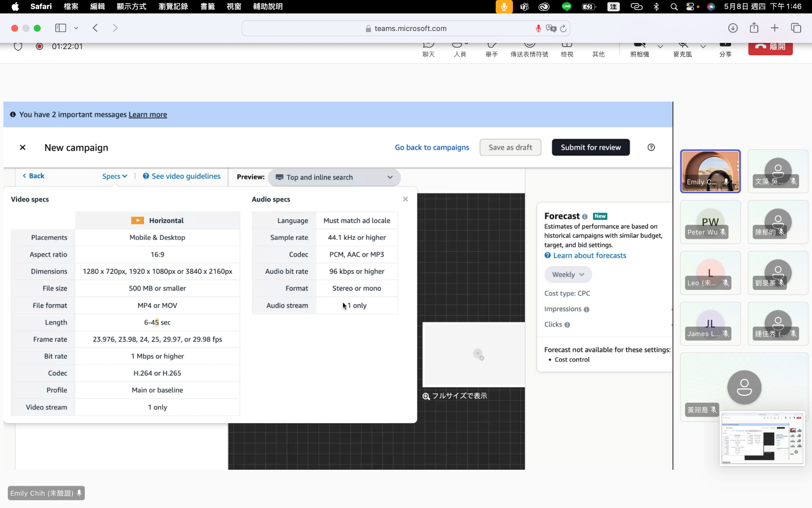Viewport: 812px width, 508px height.
Task: Click the Safari reload page icon
Action: 563,28
